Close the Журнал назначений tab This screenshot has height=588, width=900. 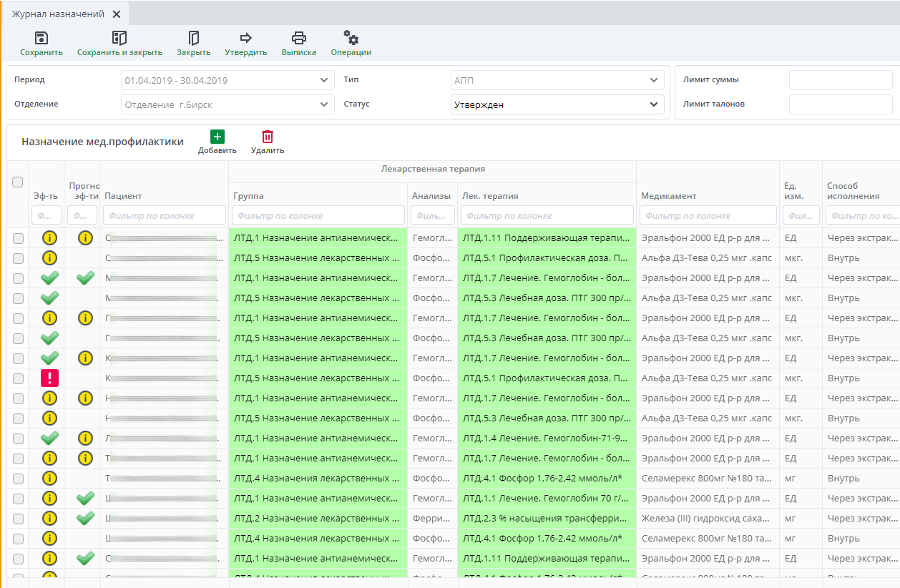click(117, 14)
